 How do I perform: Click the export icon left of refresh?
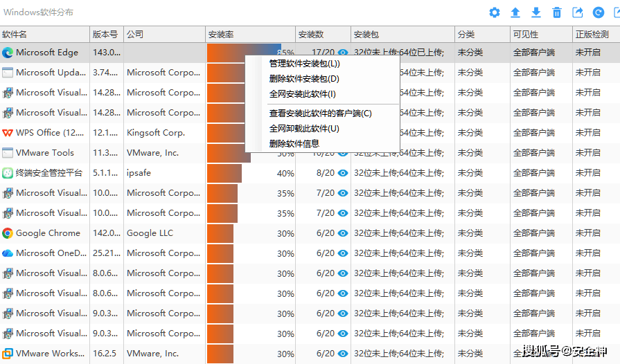click(578, 12)
